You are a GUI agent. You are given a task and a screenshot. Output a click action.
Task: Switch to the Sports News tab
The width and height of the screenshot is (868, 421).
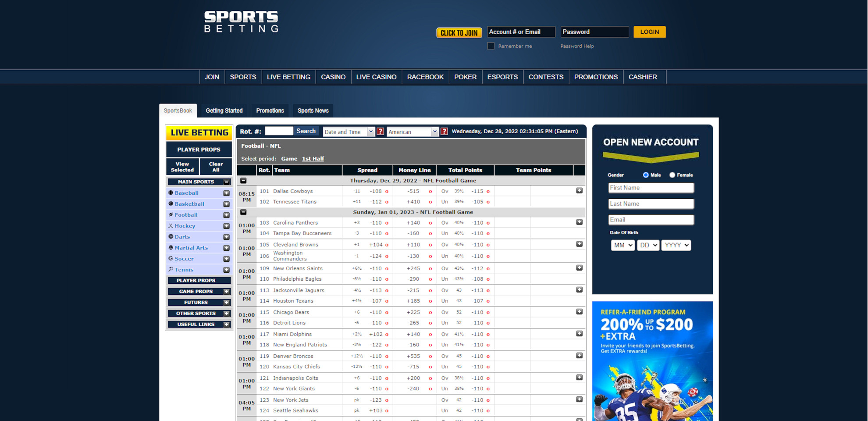point(313,111)
